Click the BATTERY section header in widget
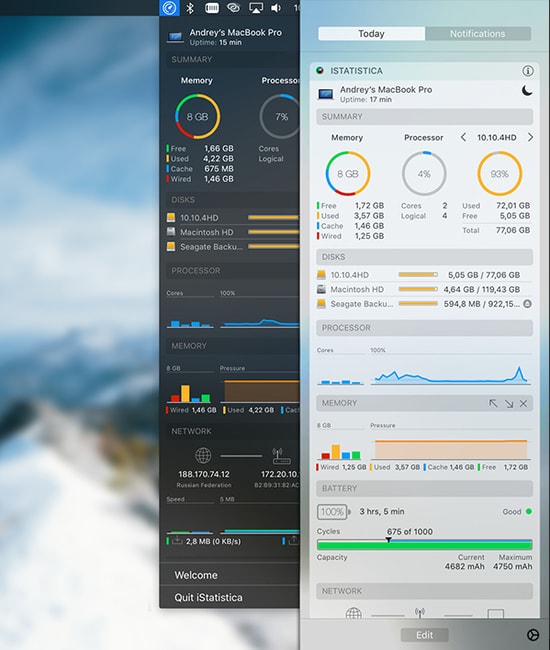Image resolution: width=550 pixels, height=650 pixels. click(424, 488)
